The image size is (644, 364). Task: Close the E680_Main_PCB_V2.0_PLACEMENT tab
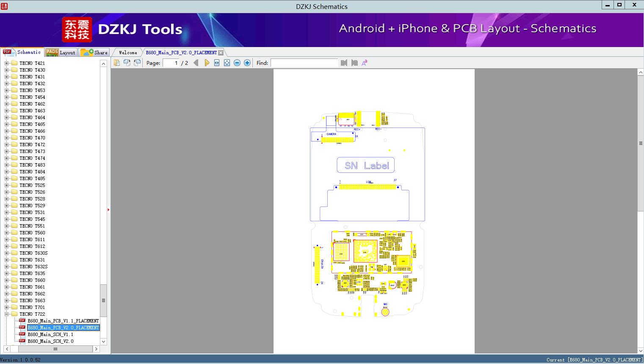tap(221, 53)
